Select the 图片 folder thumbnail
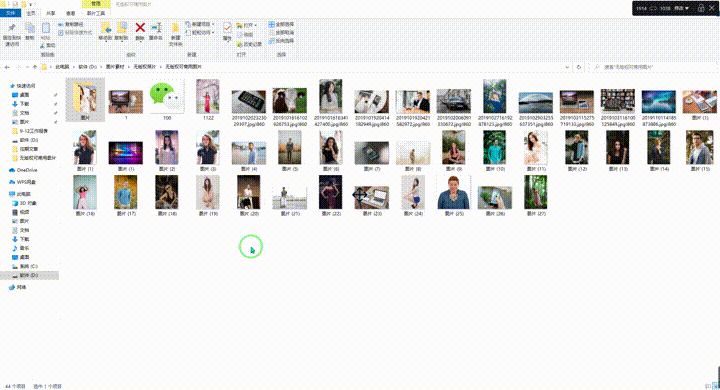The width and height of the screenshot is (720, 390). click(x=85, y=100)
